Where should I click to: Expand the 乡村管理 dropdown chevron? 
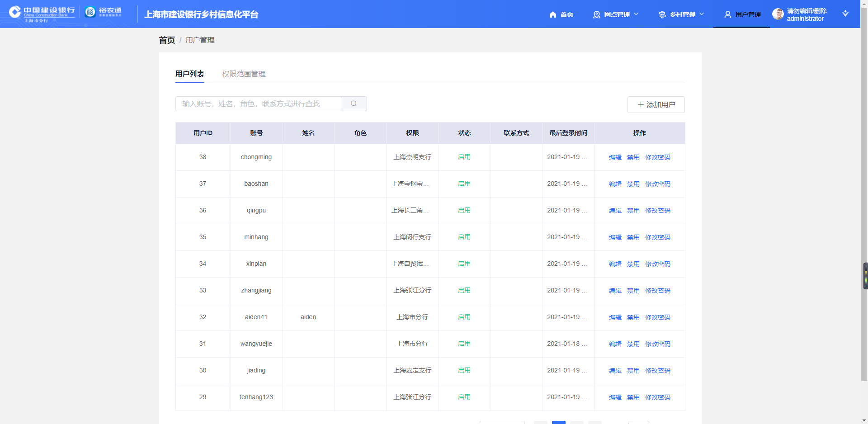tap(702, 14)
